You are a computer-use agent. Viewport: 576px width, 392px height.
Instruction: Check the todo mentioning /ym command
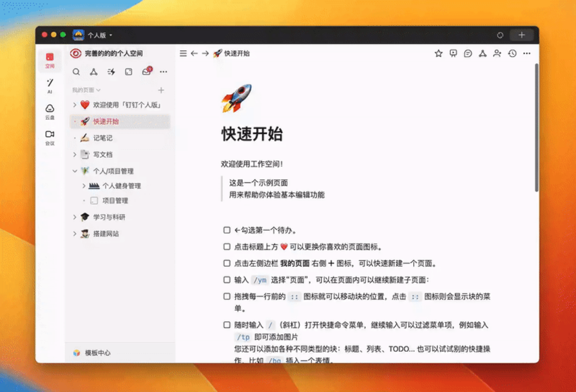pos(226,279)
